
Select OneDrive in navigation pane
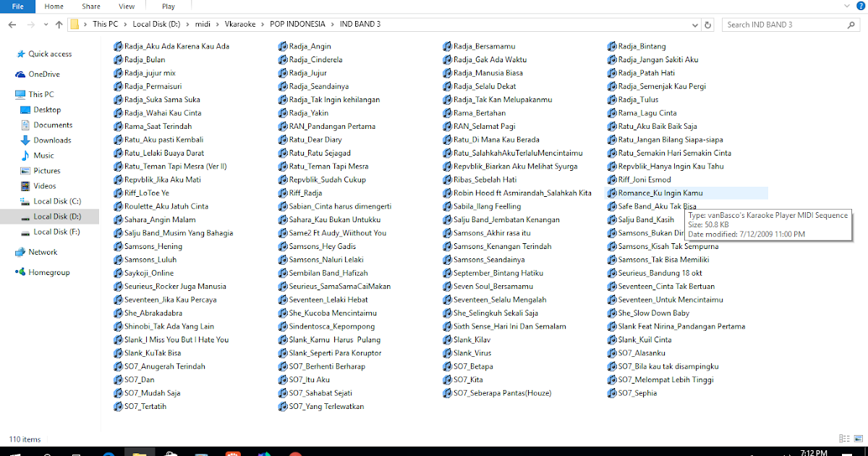43,75
